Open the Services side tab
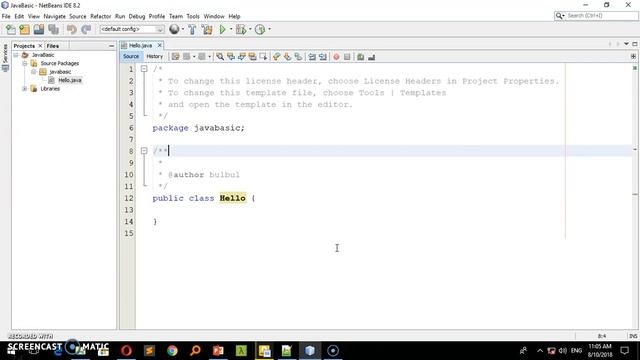Viewport: 640px width, 360px height. point(5,57)
